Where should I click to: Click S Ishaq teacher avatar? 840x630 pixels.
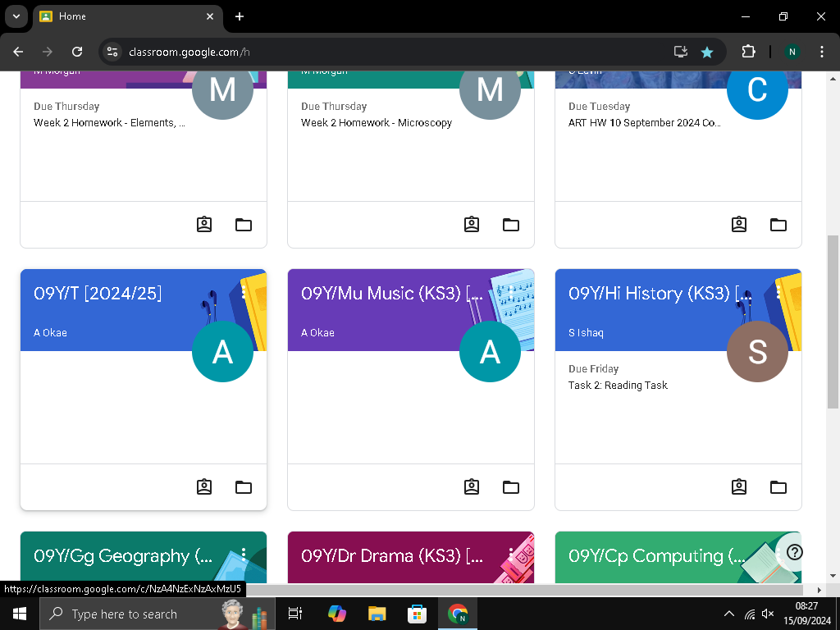(757, 351)
